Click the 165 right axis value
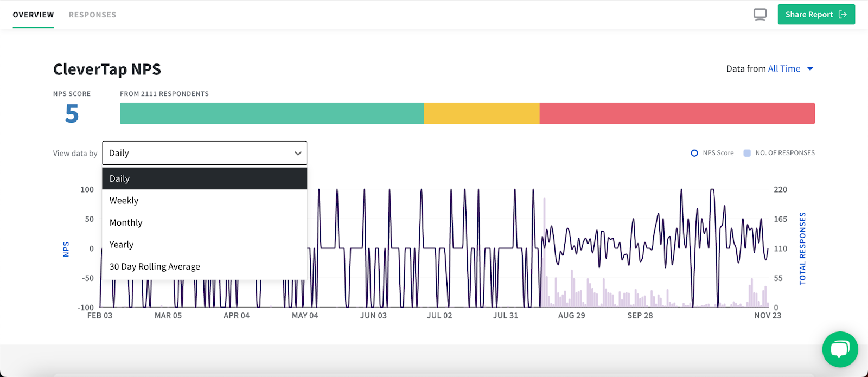 pyautogui.click(x=780, y=219)
